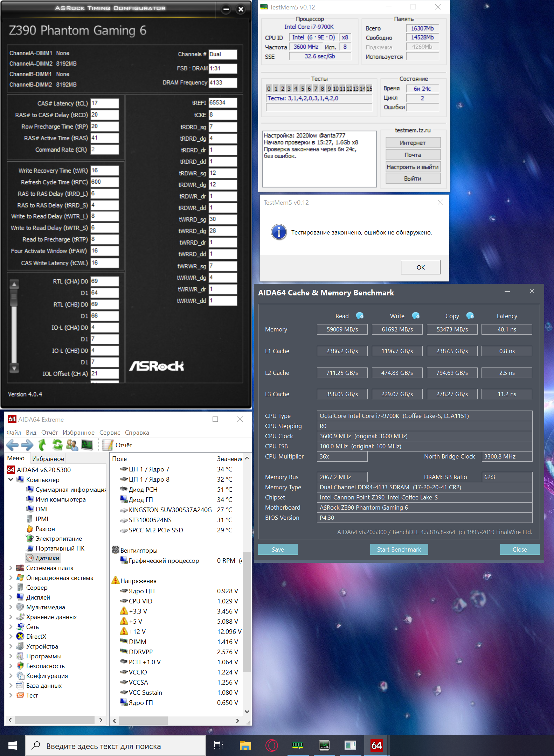Expand the Системная плата node
Image resolution: width=554 pixels, height=756 pixels.
click(x=11, y=568)
